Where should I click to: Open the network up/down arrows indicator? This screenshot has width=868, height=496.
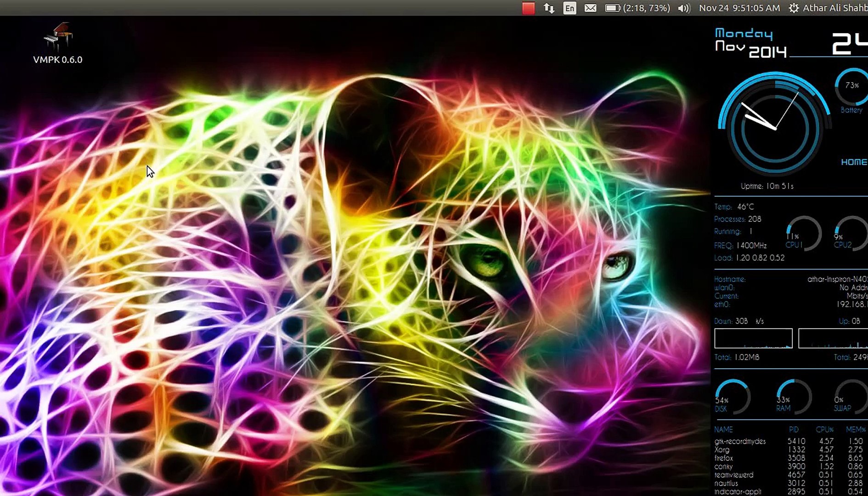pyautogui.click(x=549, y=8)
